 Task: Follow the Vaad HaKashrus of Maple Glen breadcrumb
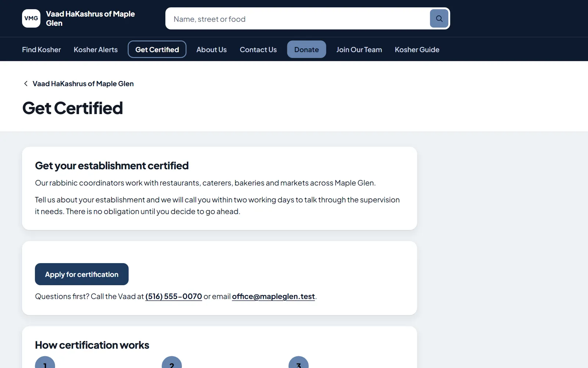tap(83, 84)
